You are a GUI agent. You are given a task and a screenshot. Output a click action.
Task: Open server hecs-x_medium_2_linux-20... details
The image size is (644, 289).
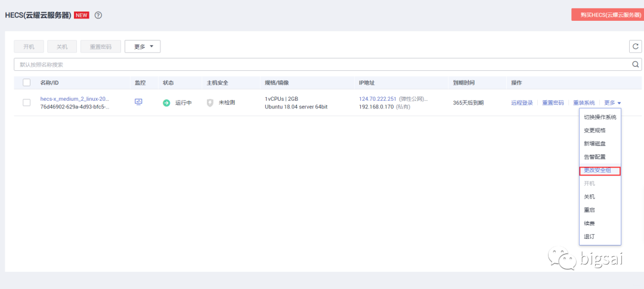coord(75,99)
